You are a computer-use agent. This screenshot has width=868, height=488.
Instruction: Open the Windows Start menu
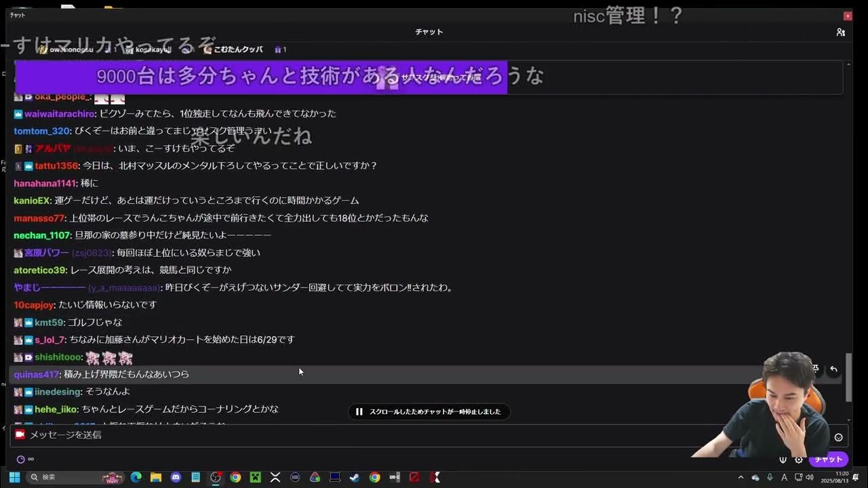coord(14,477)
